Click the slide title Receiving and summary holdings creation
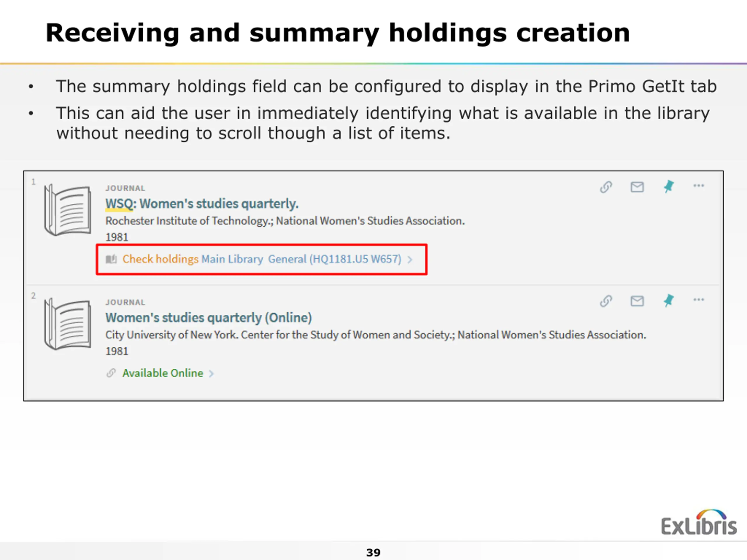This screenshot has width=747, height=560. click(337, 34)
